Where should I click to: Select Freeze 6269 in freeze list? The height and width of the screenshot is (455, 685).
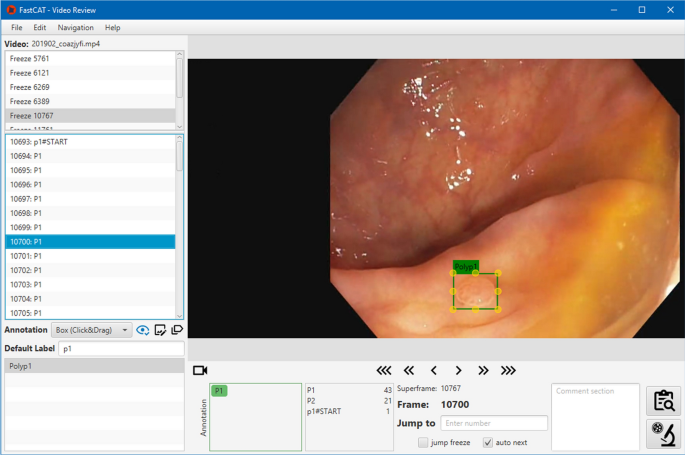pos(90,87)
